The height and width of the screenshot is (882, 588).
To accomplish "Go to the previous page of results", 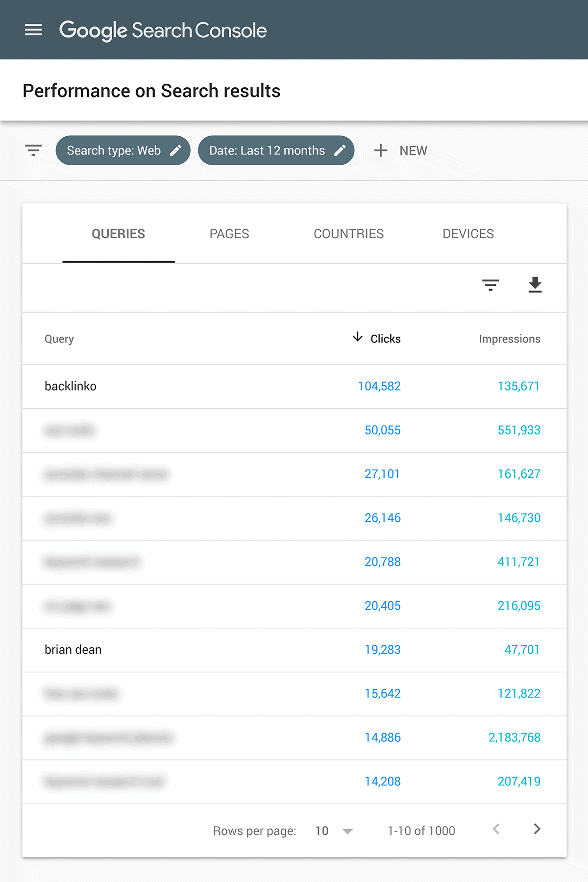I will [496, 829].
